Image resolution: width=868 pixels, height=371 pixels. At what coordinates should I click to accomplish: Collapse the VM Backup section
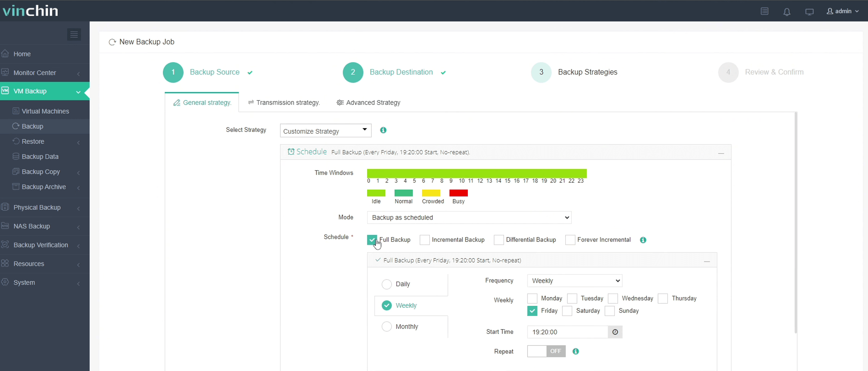[x=45, y=91]
